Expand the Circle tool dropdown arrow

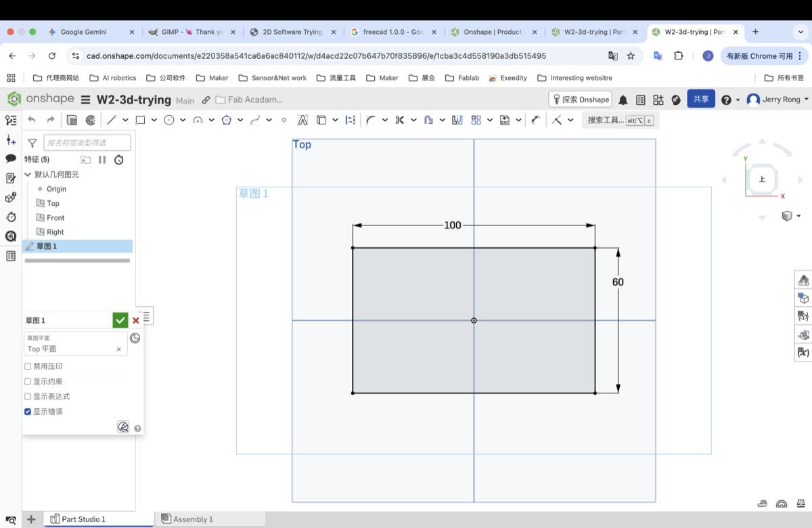183,120
